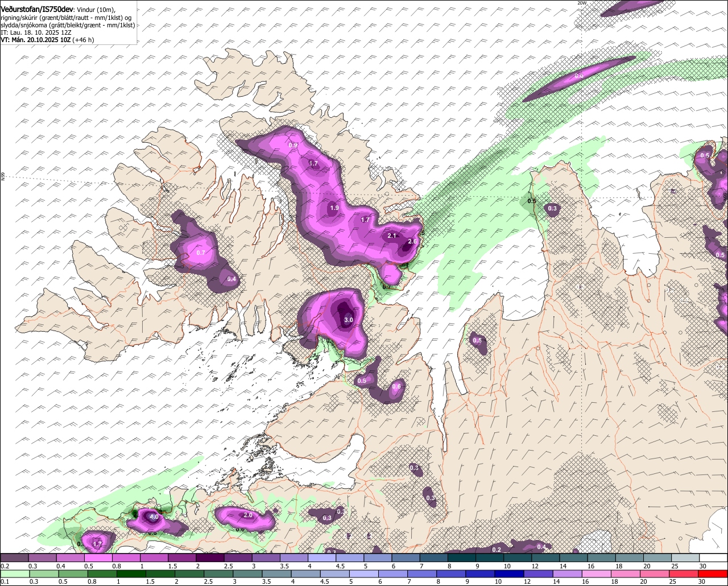Click the 20W longitude label at top edge
The height and width of the screenshot is (586, 728).
[x=581, y=3]
